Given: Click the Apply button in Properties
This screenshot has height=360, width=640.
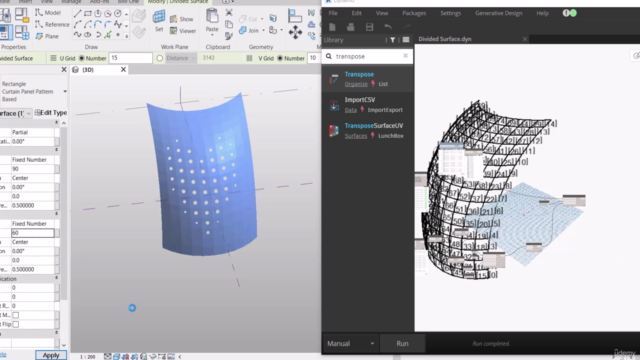Looking at the screenshot, I should (51, 355).
